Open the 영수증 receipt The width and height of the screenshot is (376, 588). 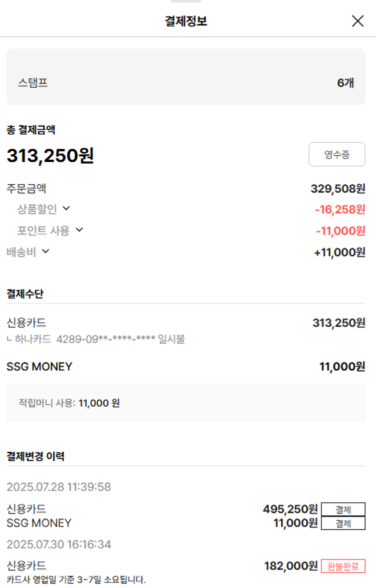[x=337, y=155]
